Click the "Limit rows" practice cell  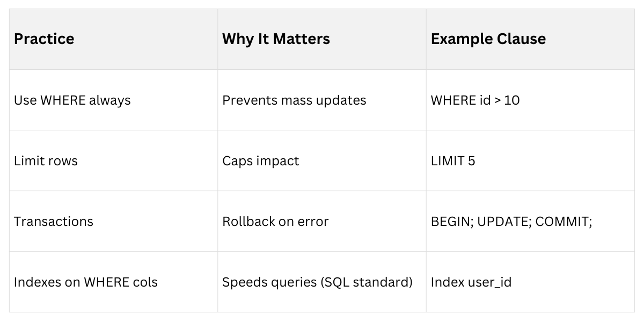[46, 161]
